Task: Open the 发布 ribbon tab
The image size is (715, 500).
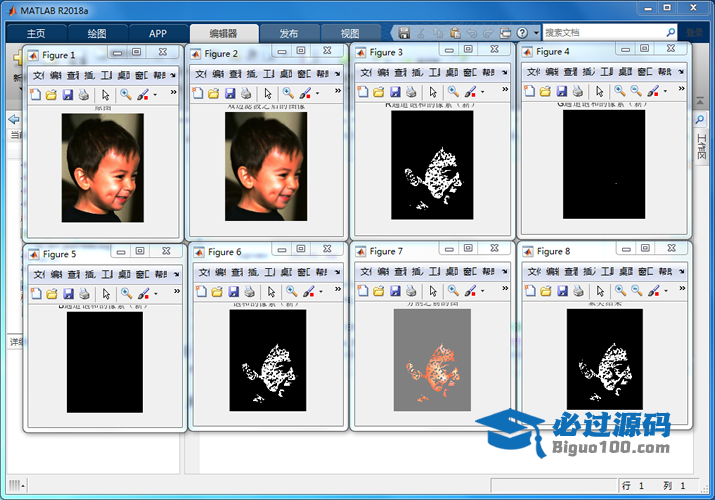Action: click(x=286, y=33)
